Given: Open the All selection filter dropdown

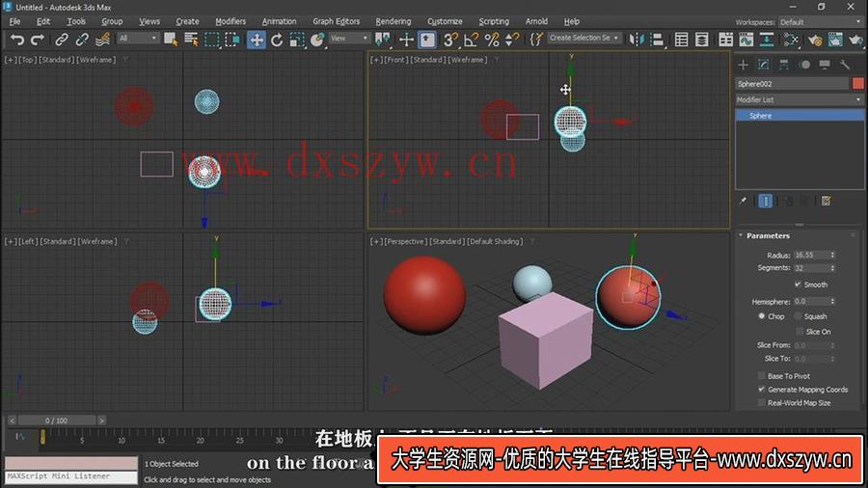Looking at the screenshot, I should pyautogui.click(x=138, y=39).
